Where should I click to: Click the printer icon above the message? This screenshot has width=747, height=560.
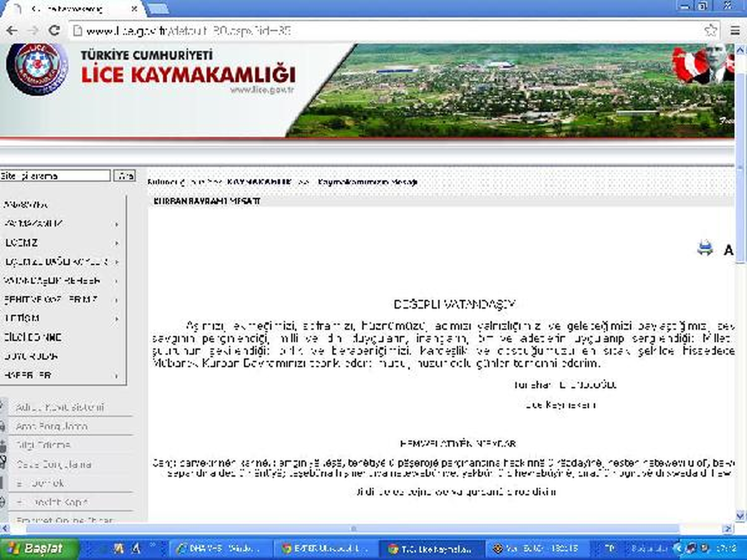coord(705,250)
